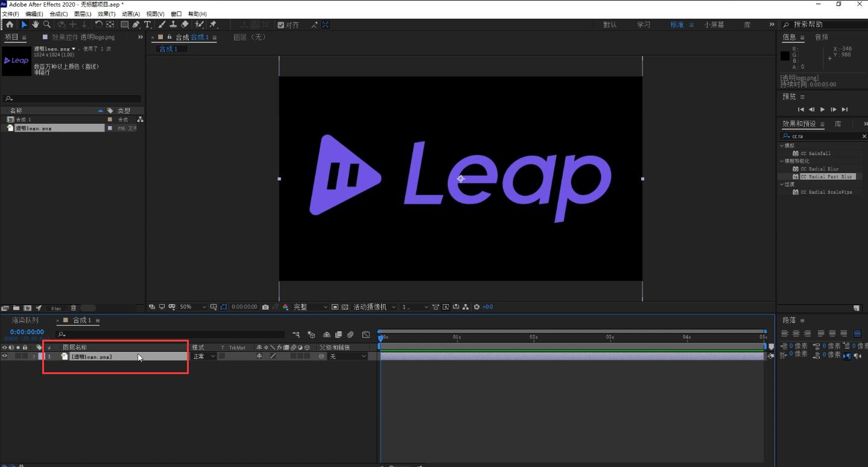
Task: Expand the 透明logo.png layer properties
Action: pyautogui.click(x=33, y=357)
